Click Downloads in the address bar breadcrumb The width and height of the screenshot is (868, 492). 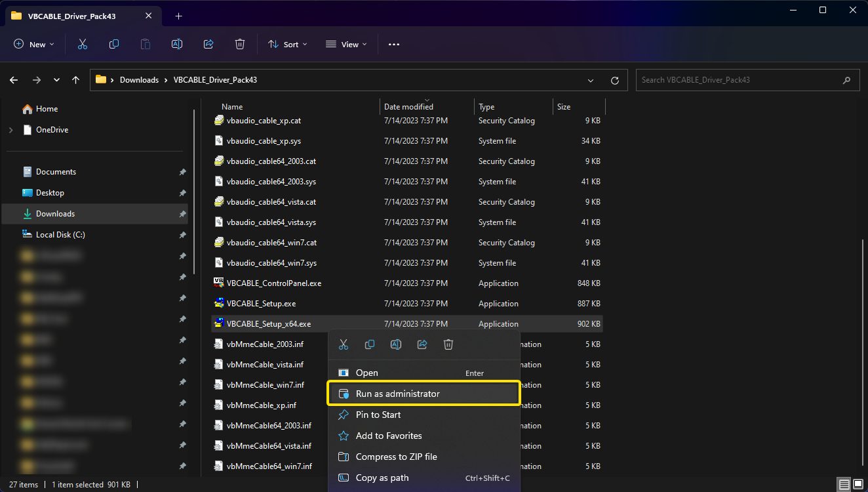[x=139, y=80]
